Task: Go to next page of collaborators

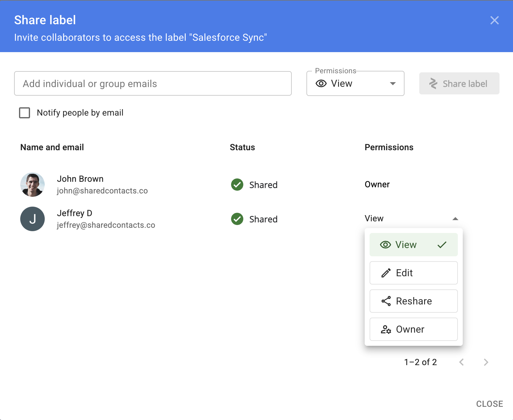Action: tap(486, 362)
